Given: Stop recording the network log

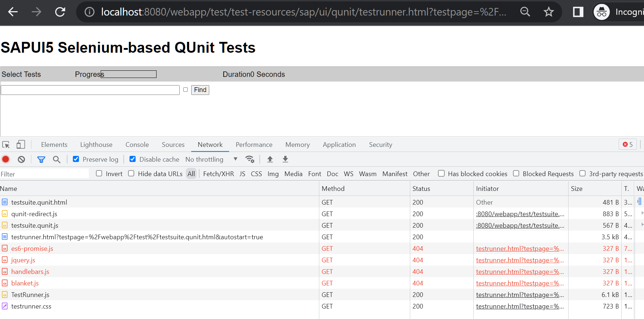Looking at the screenshot, I should pyautogui.click(x=6, y=159).
